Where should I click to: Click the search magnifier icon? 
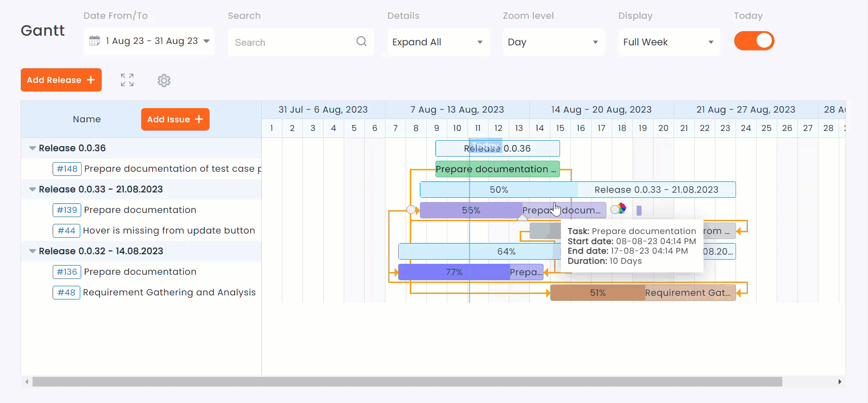click(362, 42)
